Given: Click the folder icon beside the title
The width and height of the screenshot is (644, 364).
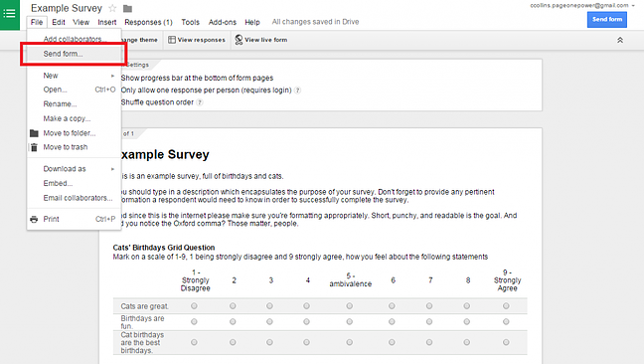Looking at the screenshot, I should (x=128, y=8).
